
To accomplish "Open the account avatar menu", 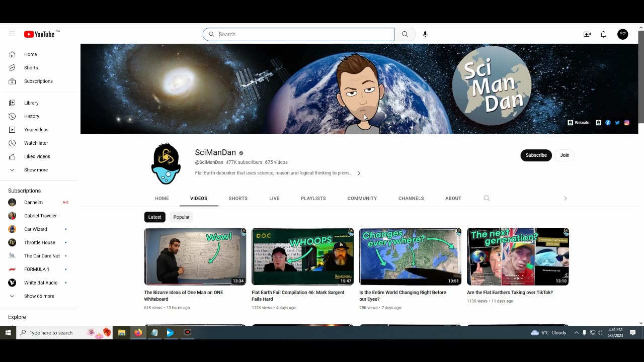I will tap(623, 34).
